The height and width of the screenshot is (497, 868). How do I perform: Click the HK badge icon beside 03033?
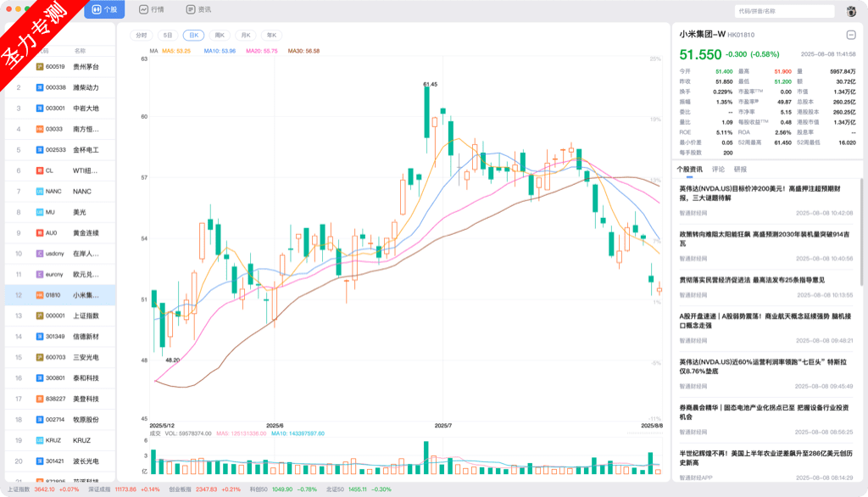[39, 129]
